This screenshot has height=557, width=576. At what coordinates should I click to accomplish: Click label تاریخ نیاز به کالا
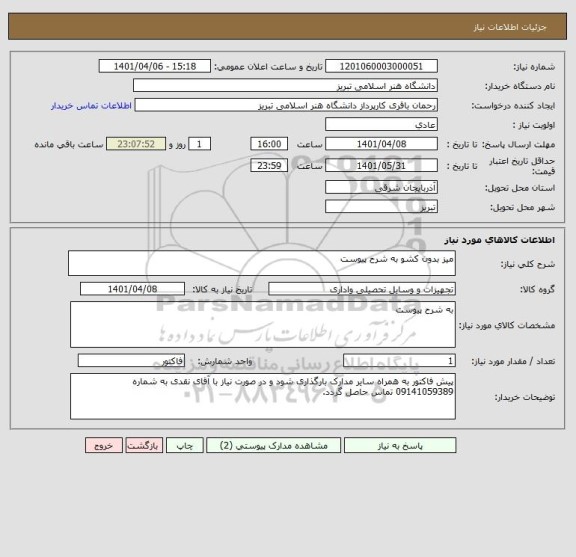223,290
